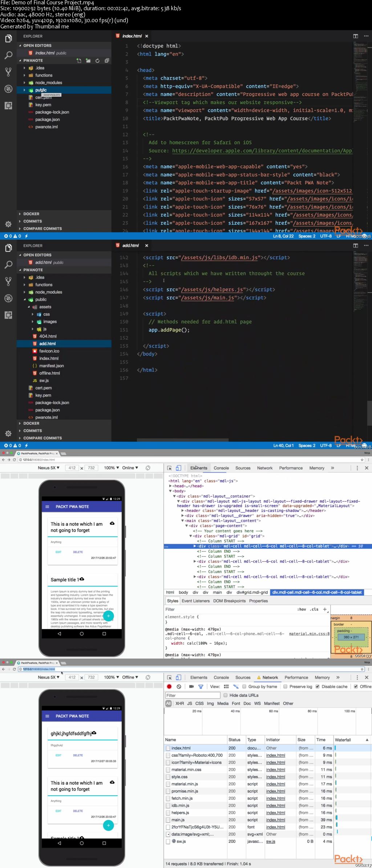This screenshot has height=868, width=372.
Task: Open the more-actions ellipsis in the add.html editor
Action: [x=366, y=245]
